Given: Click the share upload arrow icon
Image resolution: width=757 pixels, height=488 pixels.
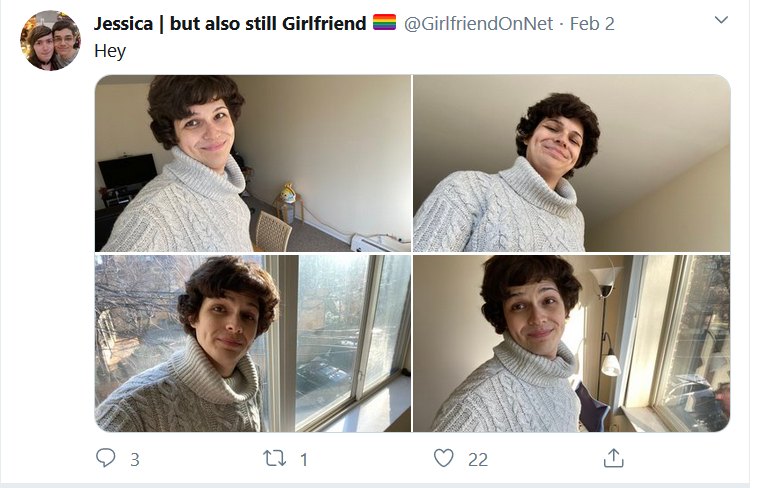Looking at the screenshot, I should 614,458.
